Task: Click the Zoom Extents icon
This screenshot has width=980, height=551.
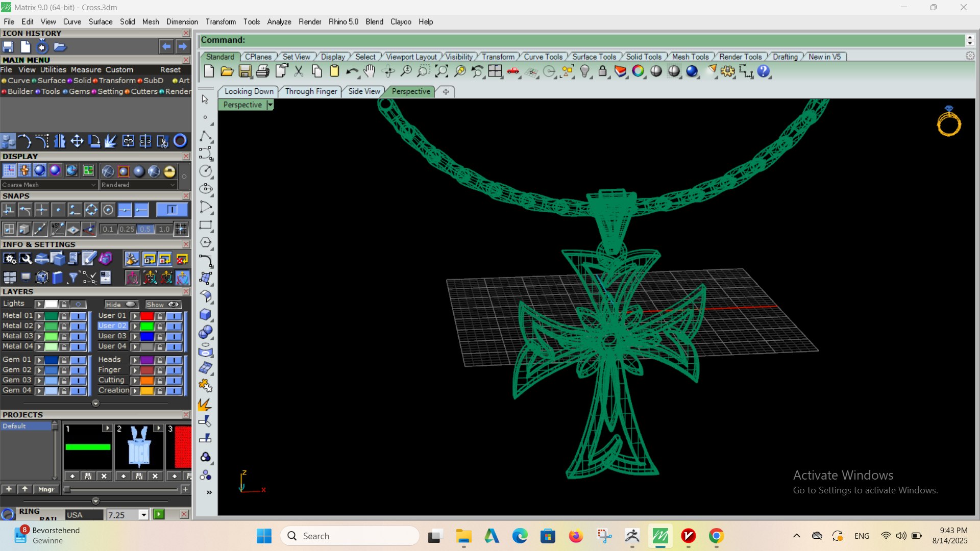Action: (x=442, y=71)
